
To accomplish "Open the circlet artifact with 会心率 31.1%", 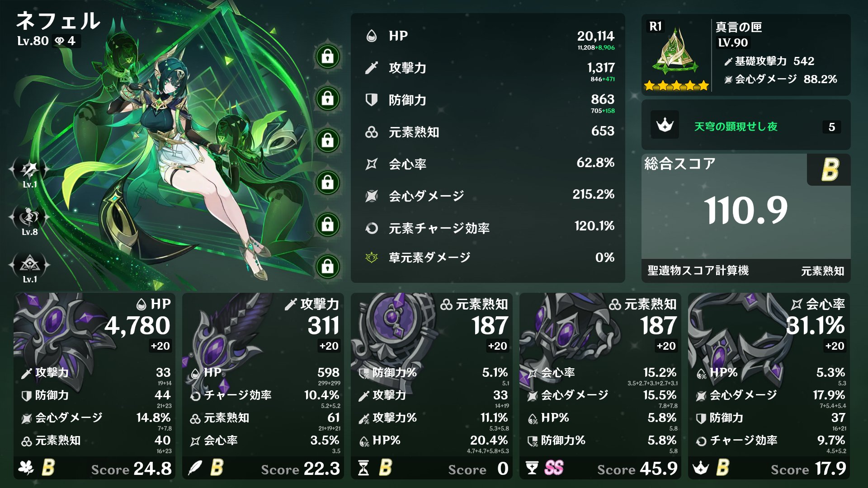I will click(769, 386).
